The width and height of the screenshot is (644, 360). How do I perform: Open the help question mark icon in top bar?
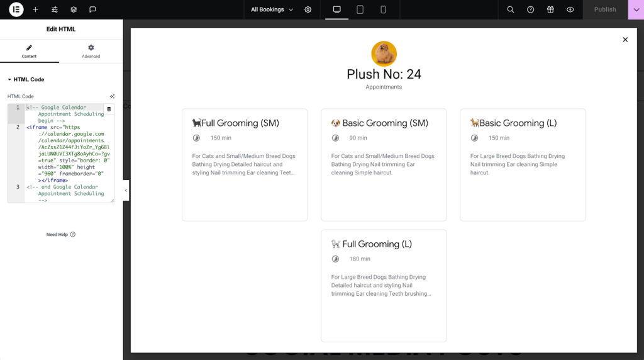click(531, 9)
